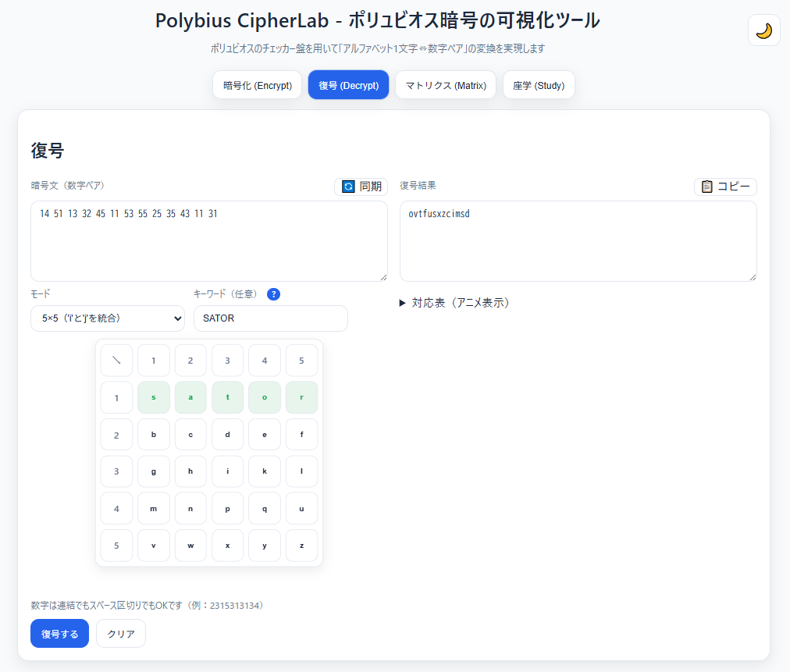Select the highlighted 's' cell in matrix

pyautogui.click(x=154, y=397)
